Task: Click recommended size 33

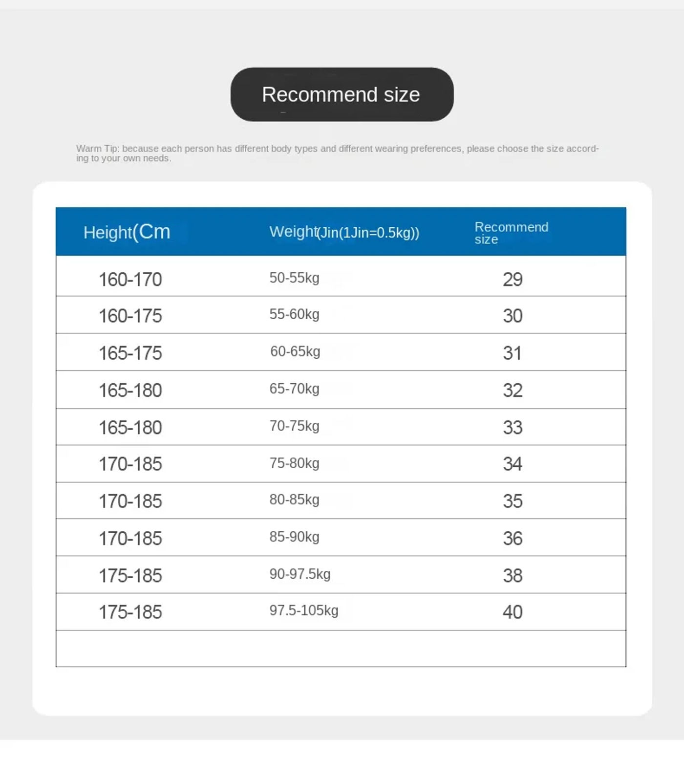Action: point(513,428)
